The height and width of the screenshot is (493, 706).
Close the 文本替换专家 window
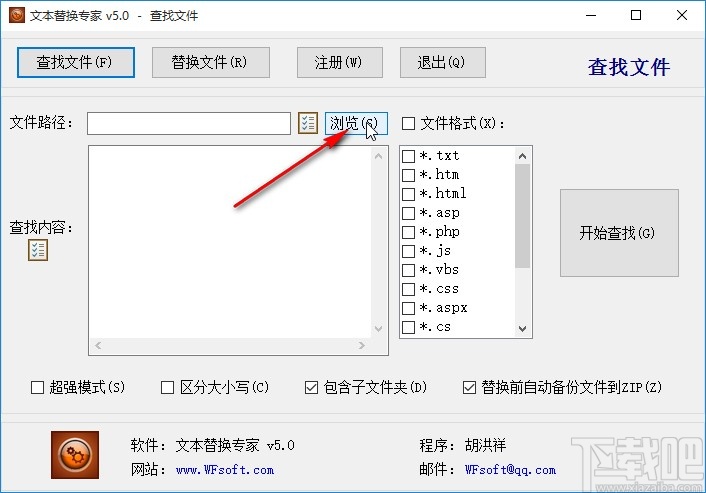[x=682, y=15]
